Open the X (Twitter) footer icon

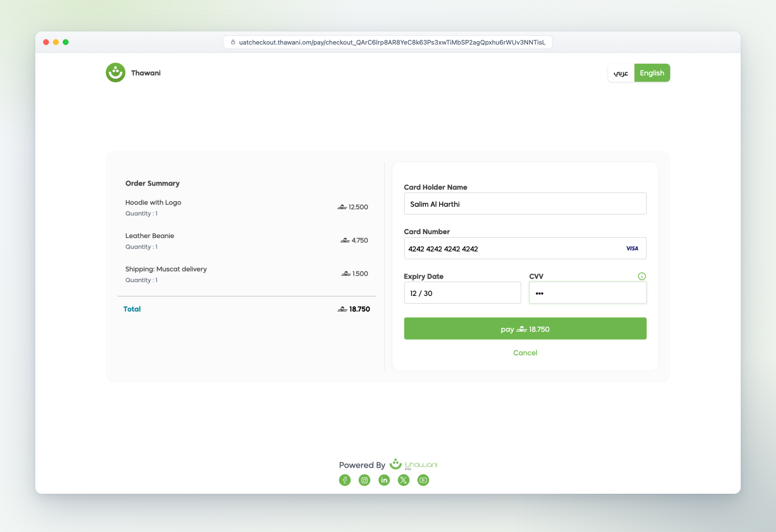pos(404,480)
